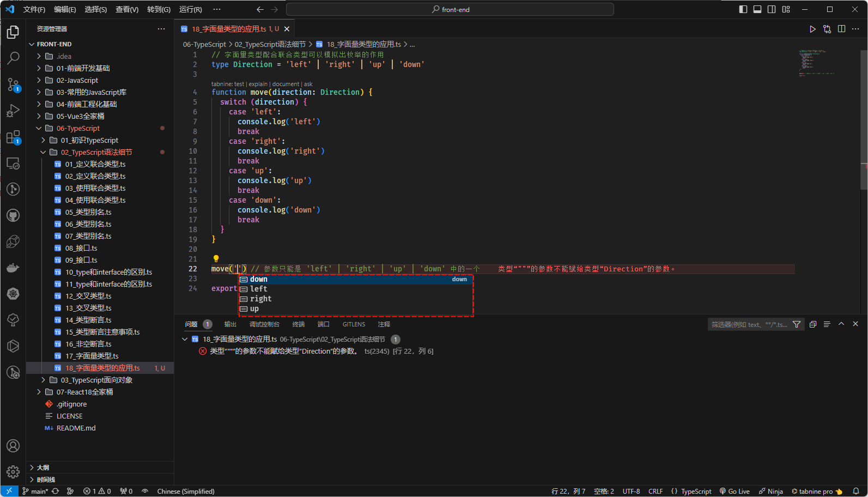Open Run and Debug view
This screenshot has height=497, width=868.
[13, 111]
